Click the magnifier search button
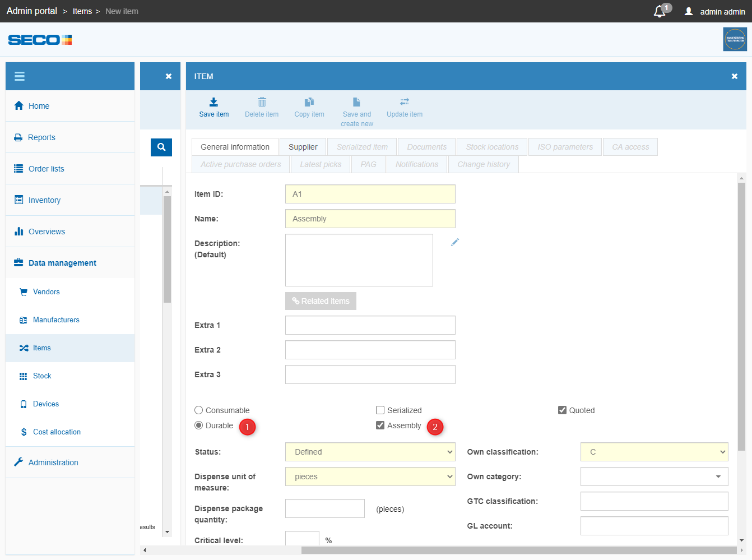The height and width of the screenshot is (560, 752). point(161,147)
